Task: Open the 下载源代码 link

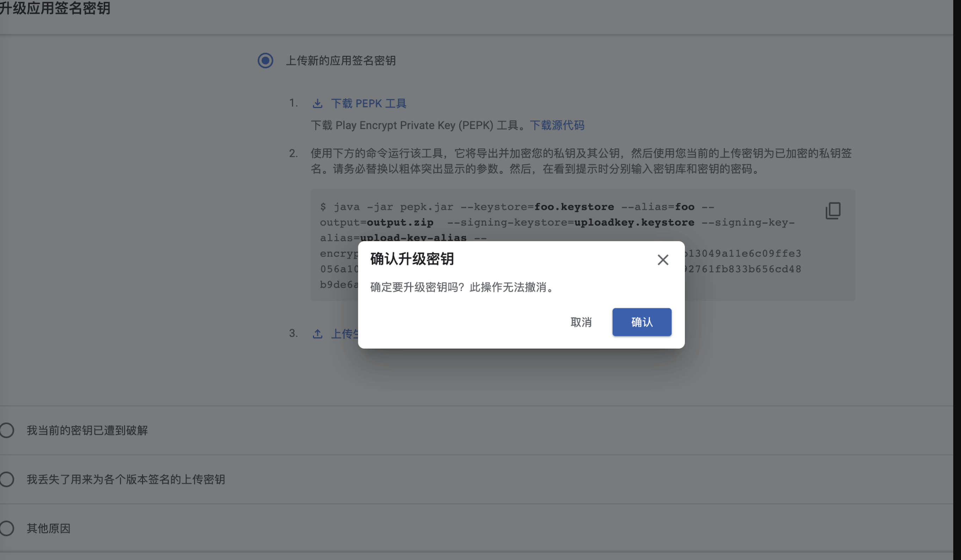Action: click(557, 125)
